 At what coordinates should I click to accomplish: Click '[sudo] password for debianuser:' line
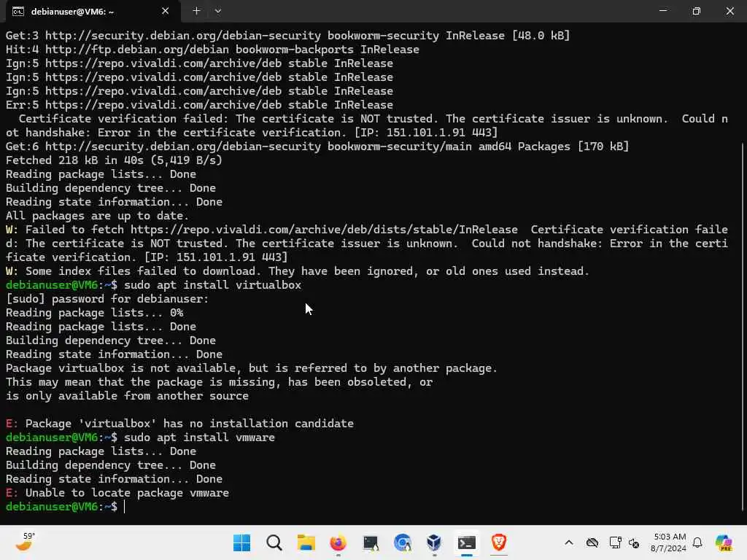107,298
